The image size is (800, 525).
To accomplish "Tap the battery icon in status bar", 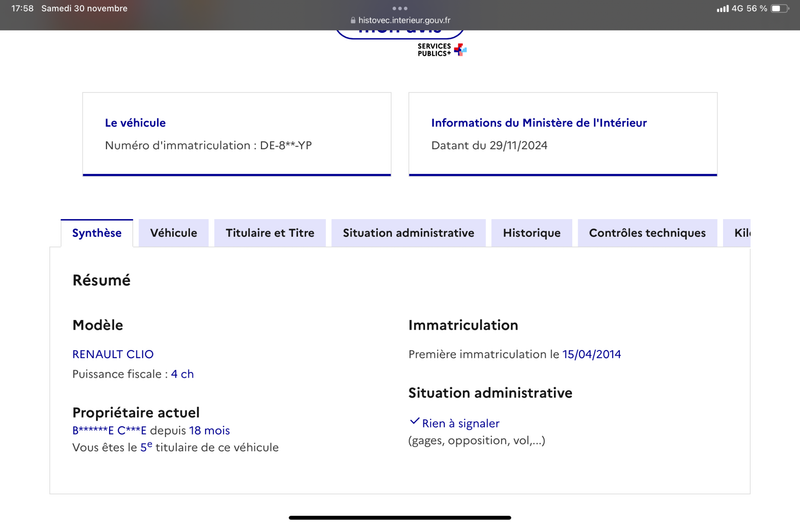I will point(780,8).
